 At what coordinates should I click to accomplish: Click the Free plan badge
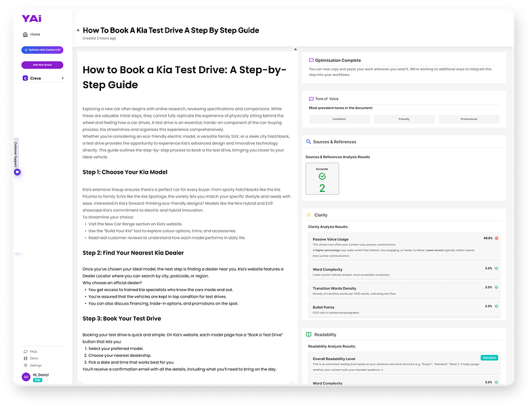click(37, 380)
